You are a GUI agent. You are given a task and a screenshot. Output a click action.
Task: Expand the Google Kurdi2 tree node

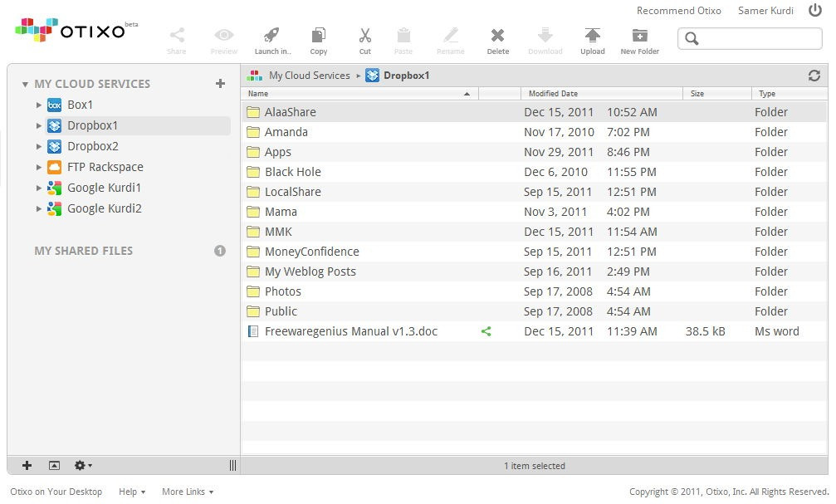(x=38, y=208)
